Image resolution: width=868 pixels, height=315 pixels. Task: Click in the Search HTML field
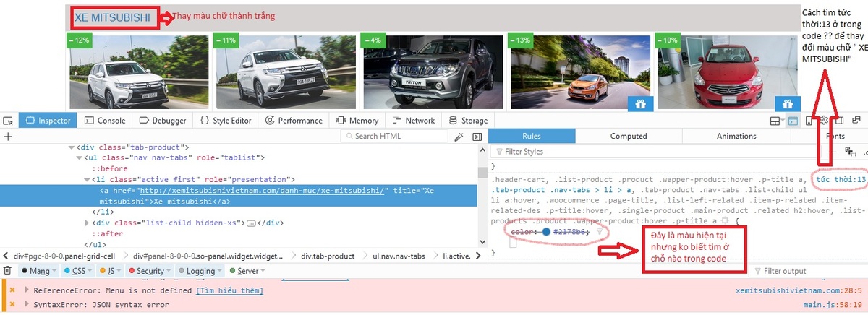(394, 137)
